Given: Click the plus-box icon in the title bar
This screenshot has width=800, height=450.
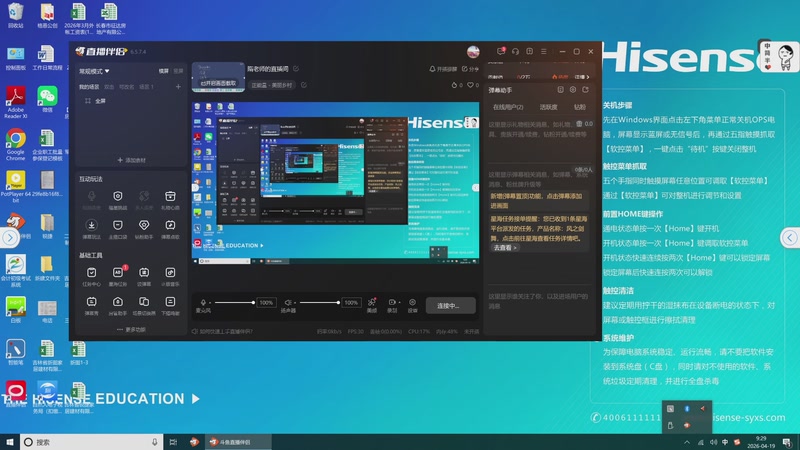Looking at the screenshot, I should [x=530, y=52].
